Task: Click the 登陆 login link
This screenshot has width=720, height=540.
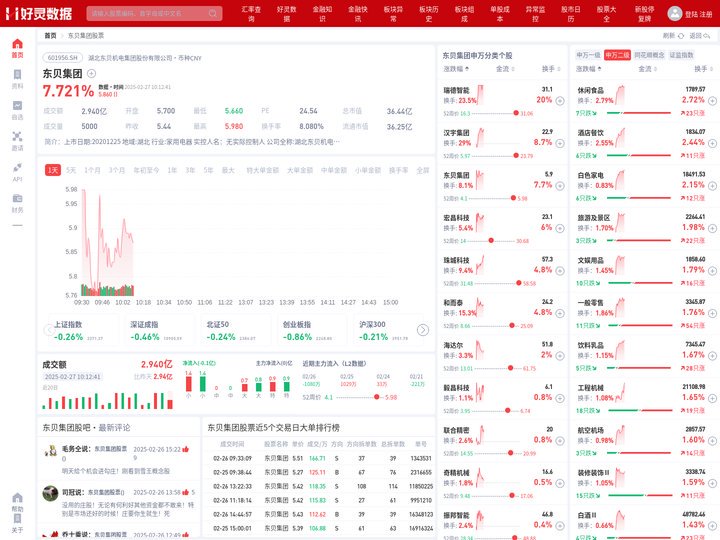Action: click(691, 14)
